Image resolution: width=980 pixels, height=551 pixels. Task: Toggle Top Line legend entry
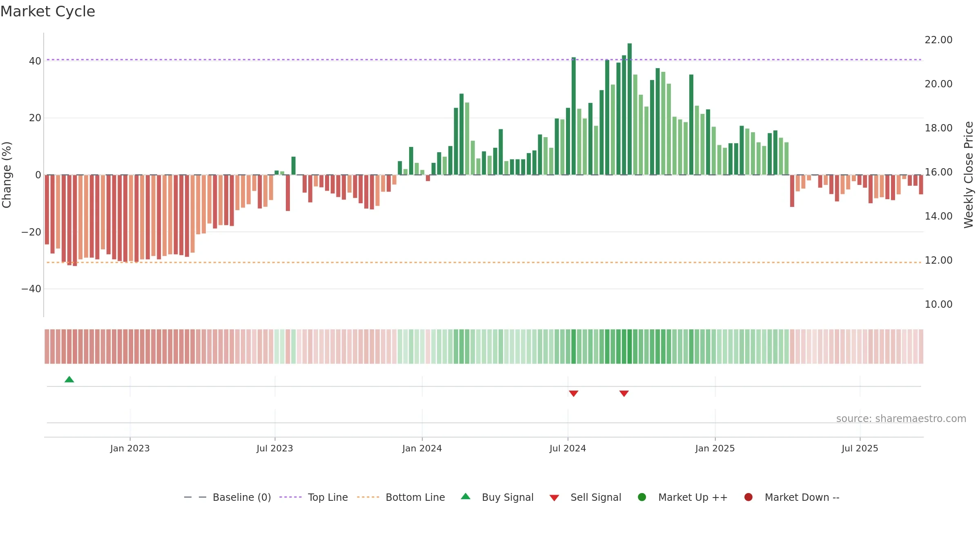tap(314, 497)
